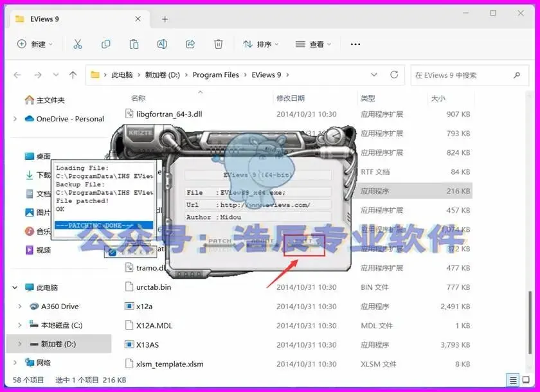Image resolution: width=540 pixels, height=392 pixels.
Task: Click the Paste clipboard icon
Action: click(134, 44)
